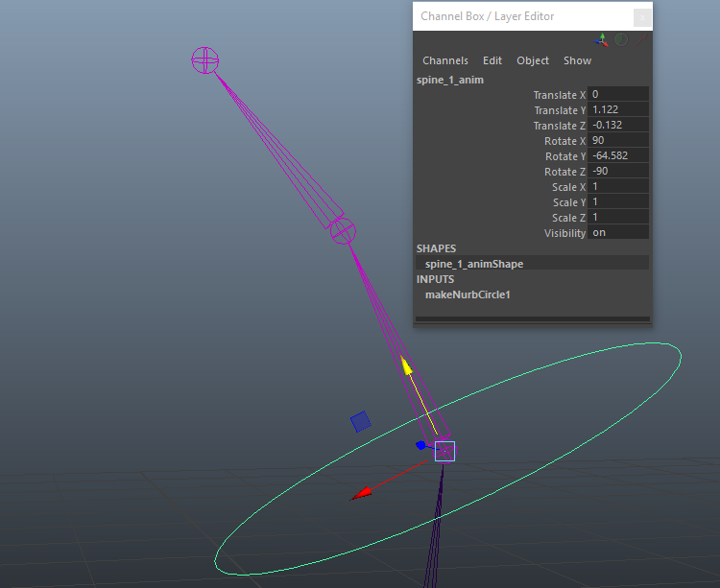Screen dimensions: 720x588
Task: Click the Translate Y value field
Action: 618,110
